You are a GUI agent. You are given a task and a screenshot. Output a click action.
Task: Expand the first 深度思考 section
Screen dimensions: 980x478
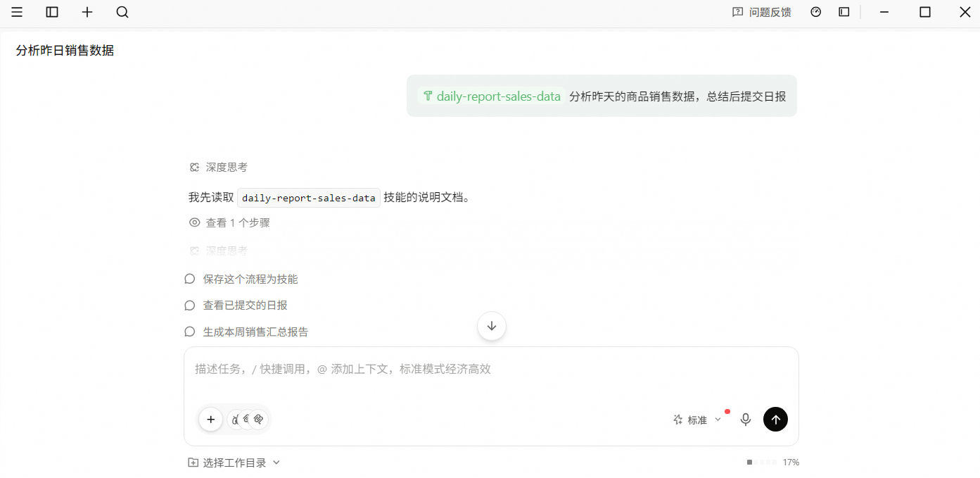(219, 168)
